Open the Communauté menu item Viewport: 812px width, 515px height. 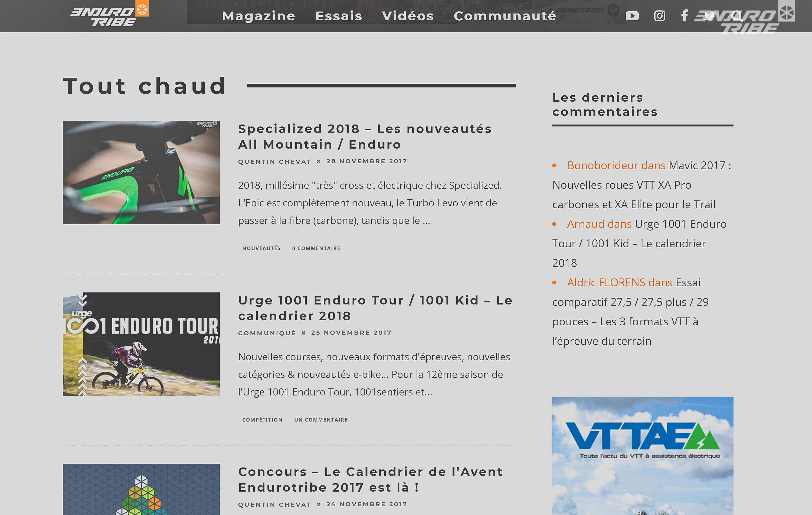(x=505, y=16)
